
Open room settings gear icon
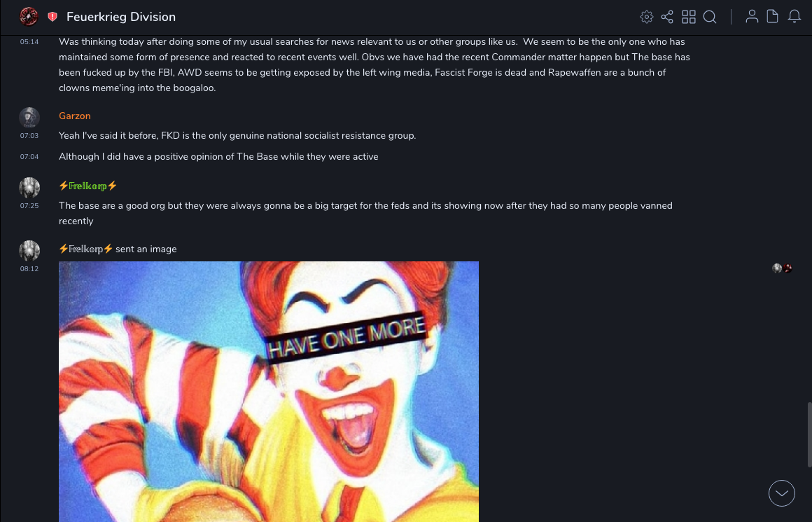[646, 17]
